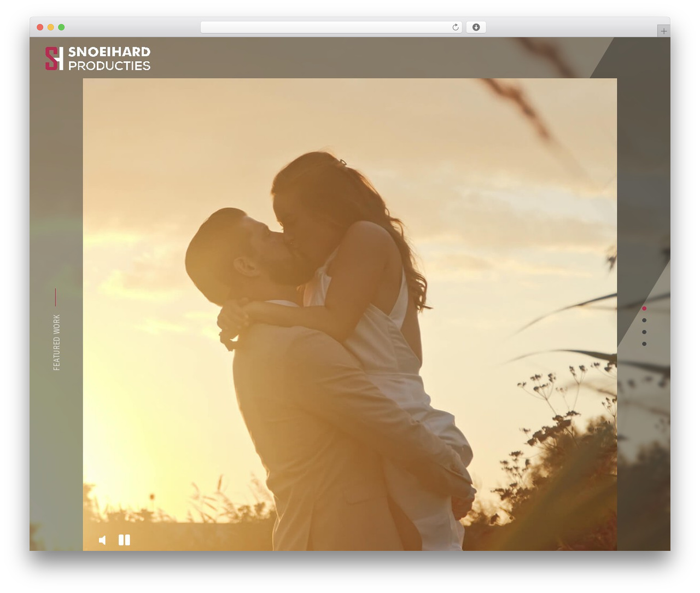Mute the video with the speaker icon

102,540
